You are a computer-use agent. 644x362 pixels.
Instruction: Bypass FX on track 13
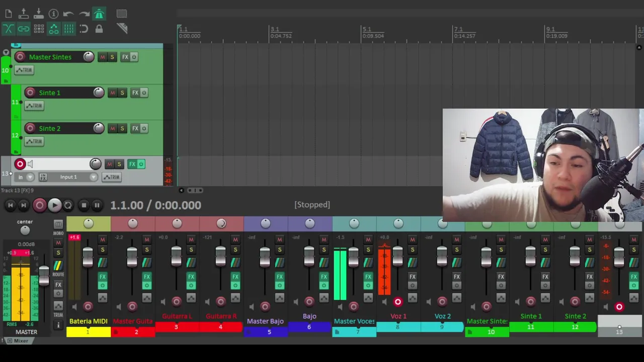tap(141, 164)
